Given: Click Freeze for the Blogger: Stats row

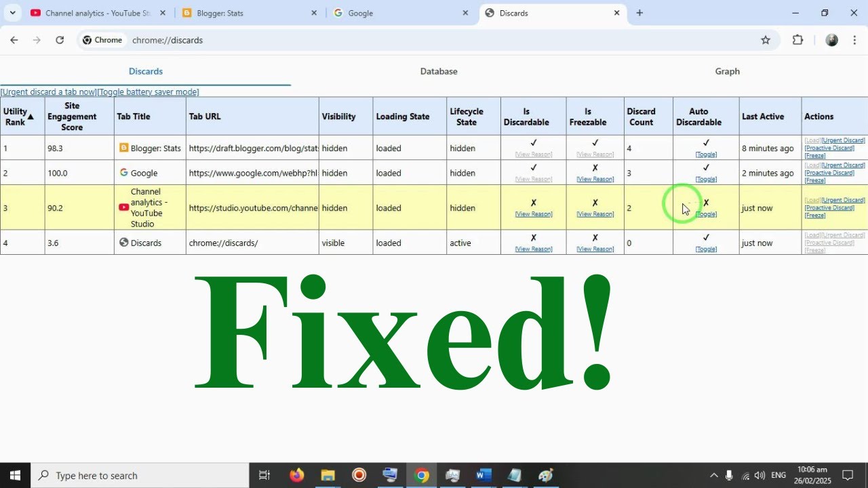Looking at the screenshot, I should coord(814,156).
